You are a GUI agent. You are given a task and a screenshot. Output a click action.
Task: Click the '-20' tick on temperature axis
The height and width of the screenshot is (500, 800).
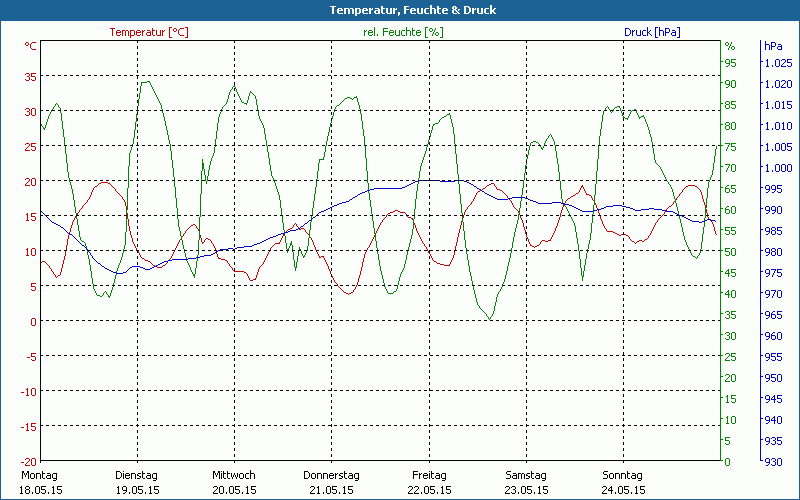pos(29,461)
